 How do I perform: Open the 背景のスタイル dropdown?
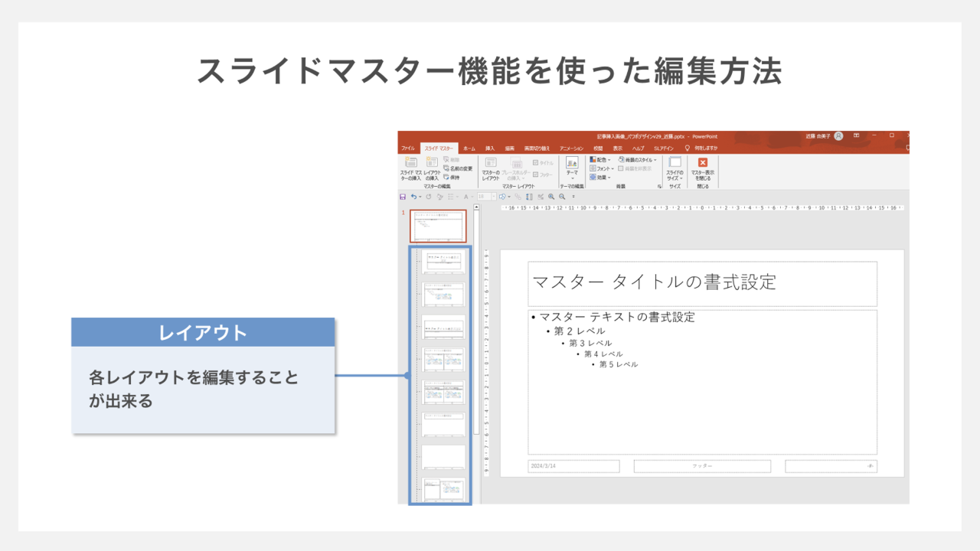point(637,160)
